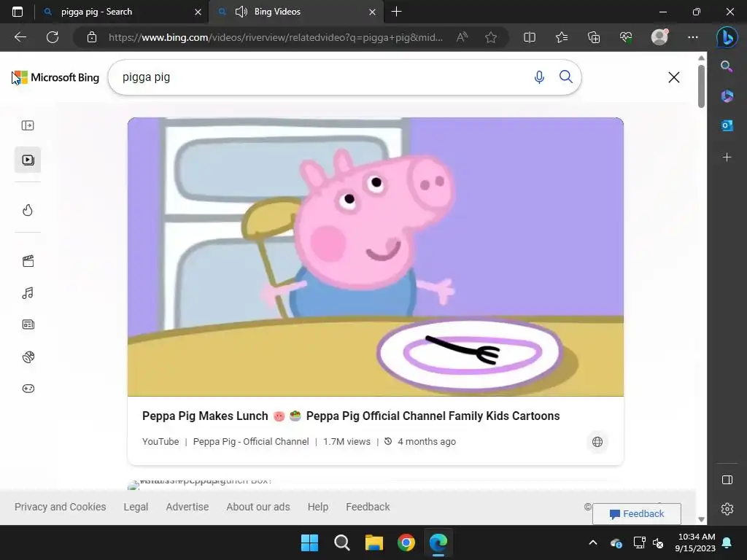Open the Legal footer link

pos(136,507)
